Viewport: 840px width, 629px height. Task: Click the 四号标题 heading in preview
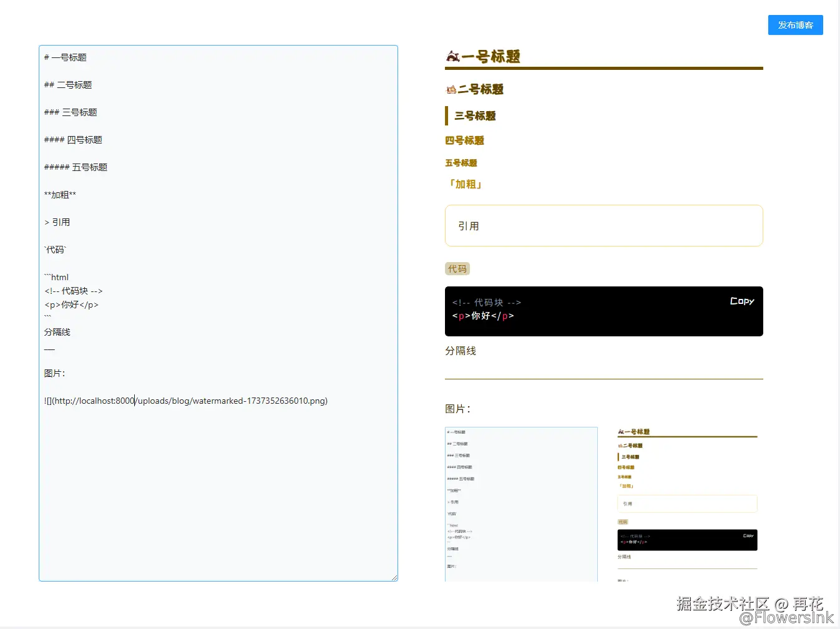pos(464,140)
